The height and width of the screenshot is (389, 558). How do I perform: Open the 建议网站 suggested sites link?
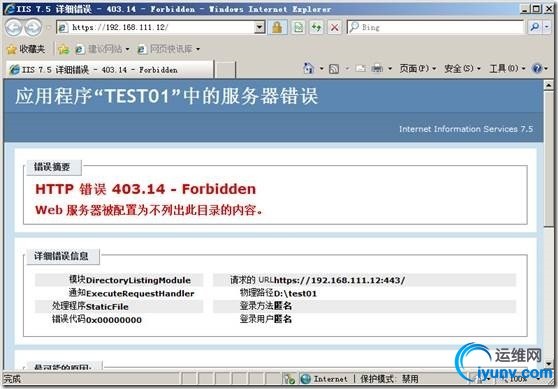coord(102,49)
